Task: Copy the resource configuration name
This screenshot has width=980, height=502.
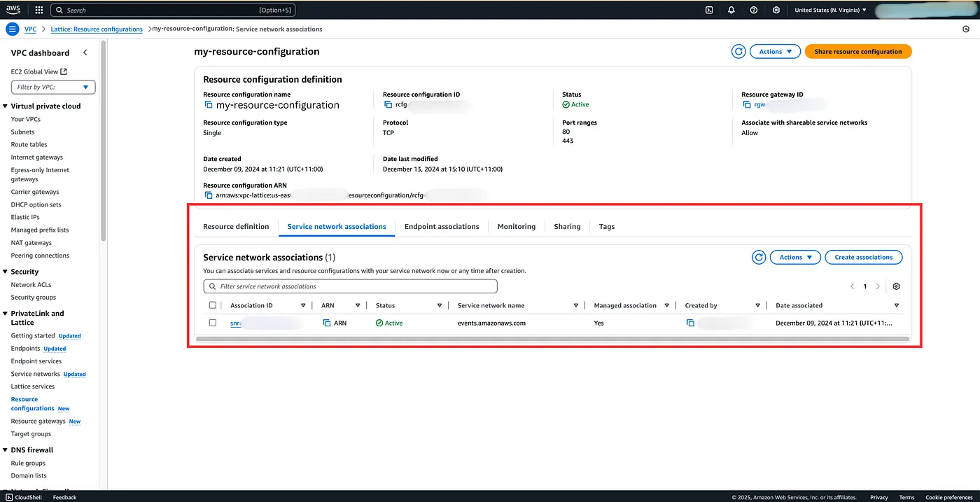Action: (208, 105)
